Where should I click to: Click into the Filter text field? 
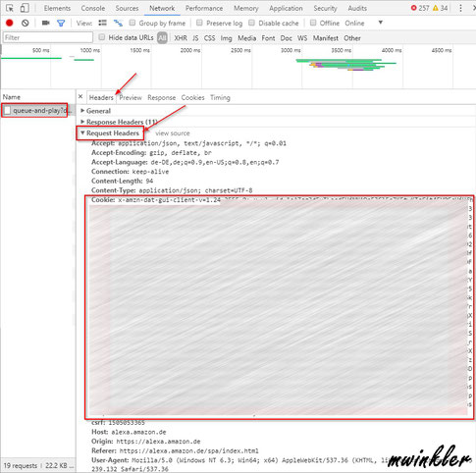click(x=48, y=37)
